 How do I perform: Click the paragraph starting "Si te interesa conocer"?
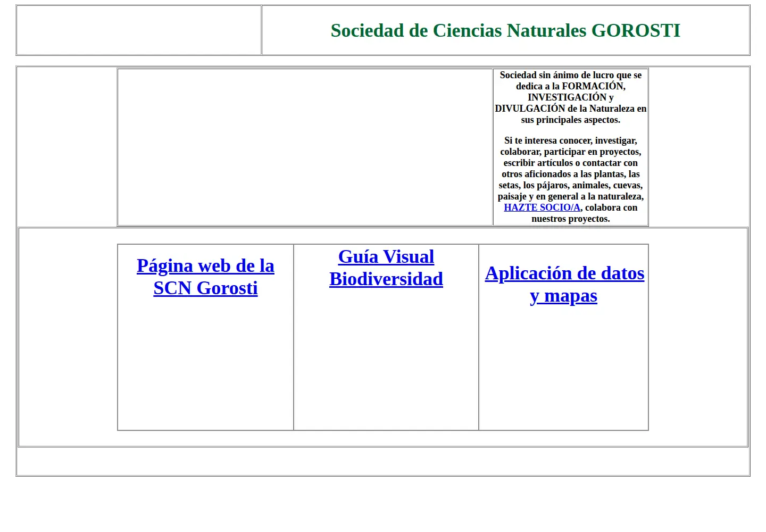tap(571, 180)
